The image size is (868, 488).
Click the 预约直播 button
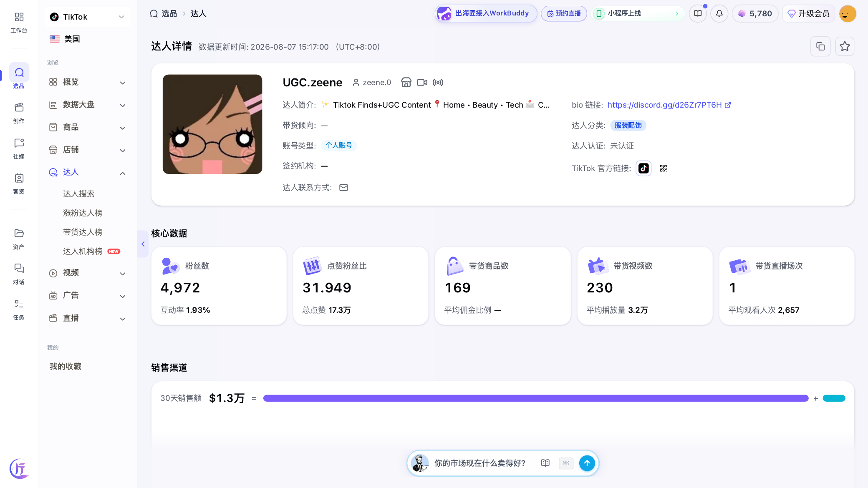point(564,13)
